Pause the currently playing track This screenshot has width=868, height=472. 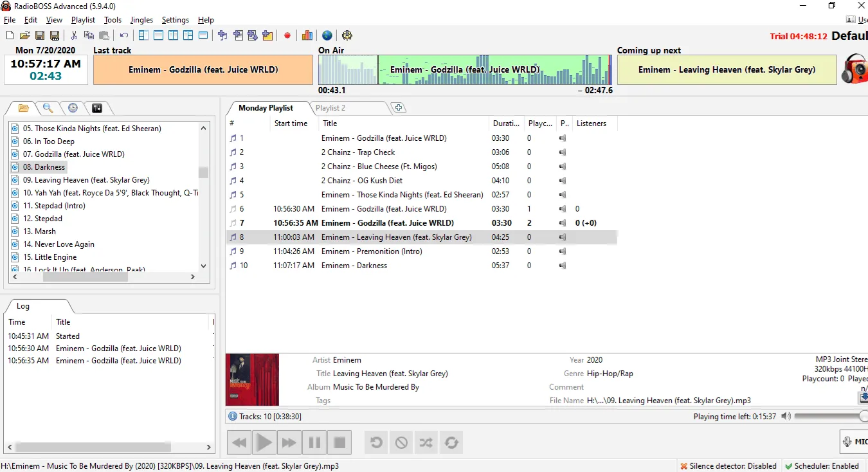(314, 442)
